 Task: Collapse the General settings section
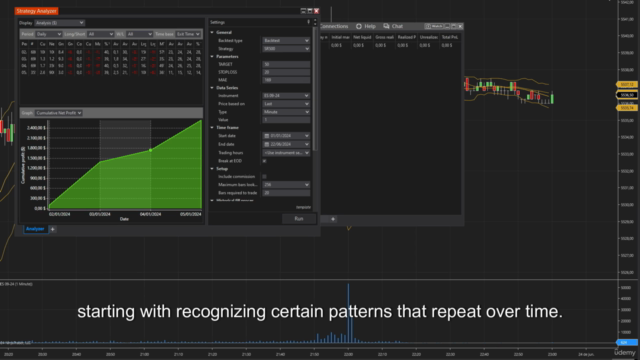click(212, 32)
